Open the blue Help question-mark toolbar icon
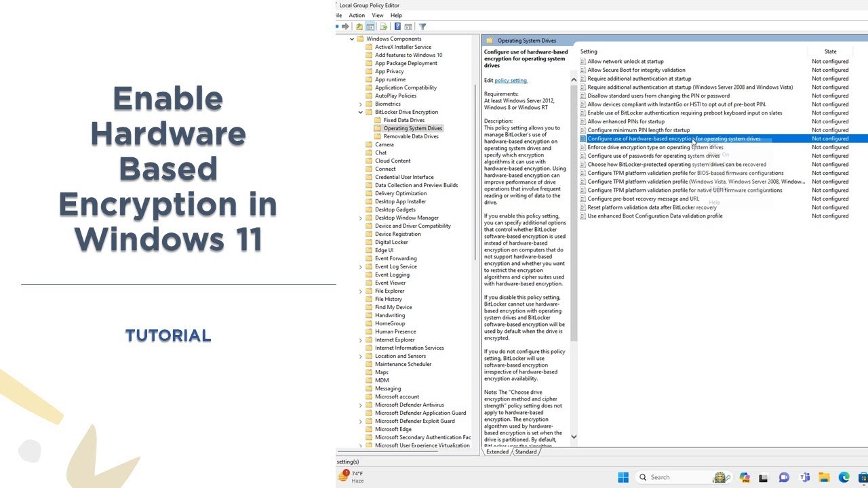Screen dimensions: 868x488 397,26
